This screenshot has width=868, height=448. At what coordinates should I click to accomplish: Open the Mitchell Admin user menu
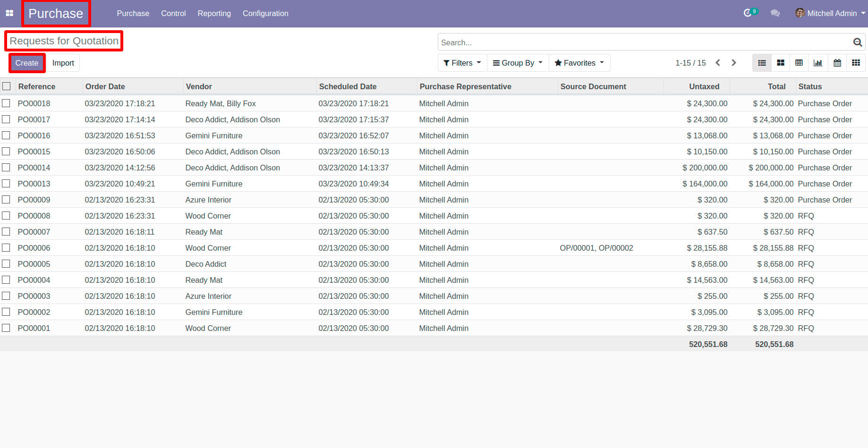tap(831, 13)
